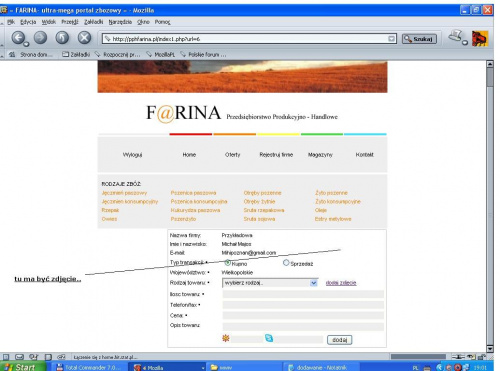Open the Zakładki menu
The height and width of the screenshot is (371, 500).
pos(93,22)
